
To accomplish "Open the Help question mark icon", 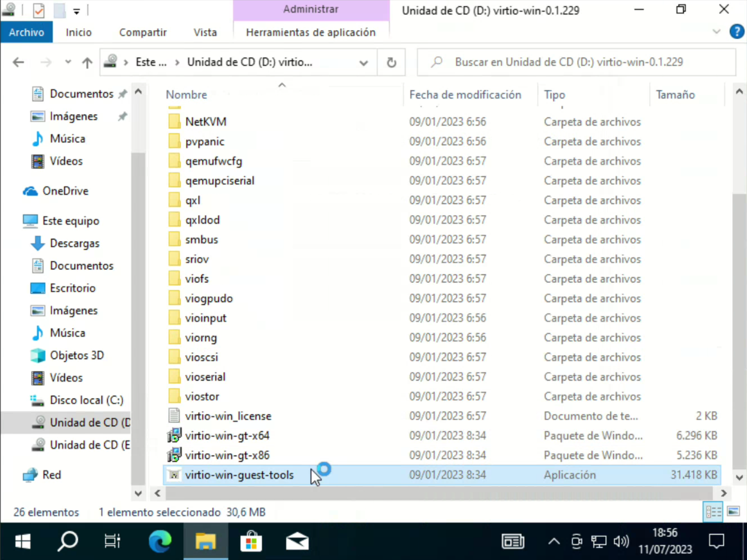I will tap(737, 32).
